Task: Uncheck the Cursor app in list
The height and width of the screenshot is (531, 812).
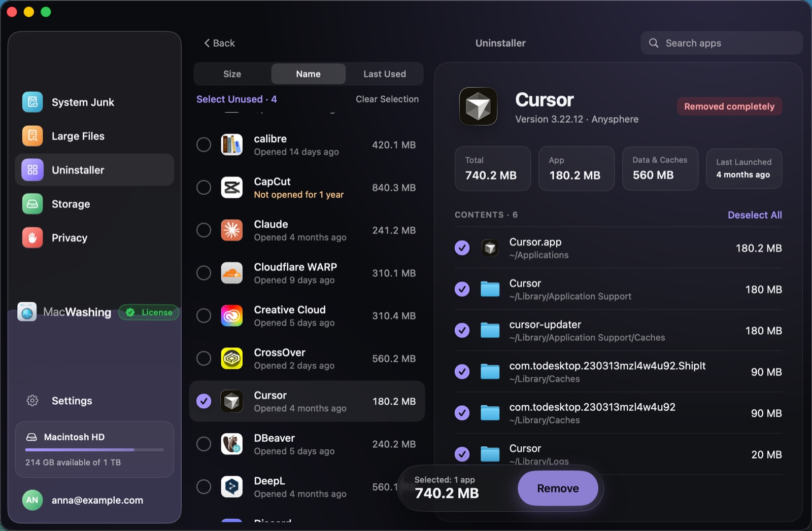Action: click(204, 401)
